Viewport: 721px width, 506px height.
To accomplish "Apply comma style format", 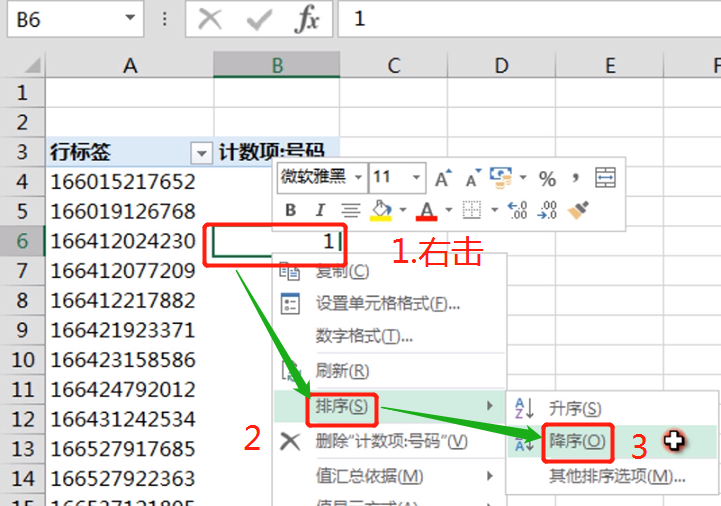I will click(x=575, y=178).
